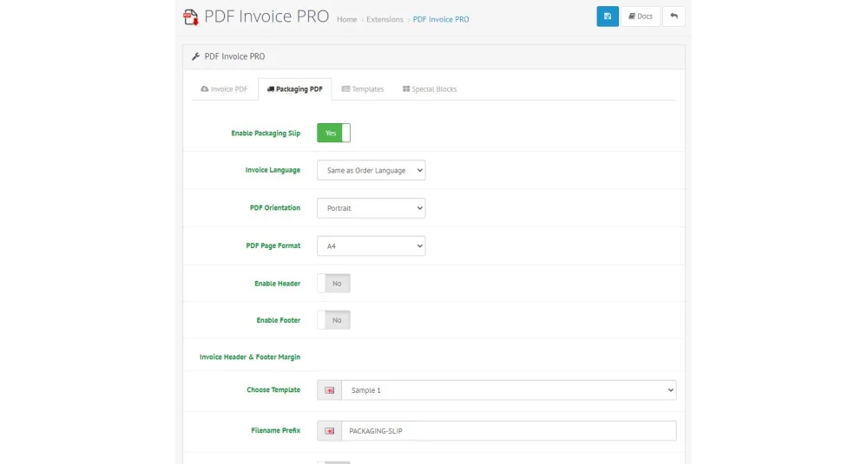This screenshot has width=868, height=464.
Task: Select the Packaging PDF tab
Action: click(x=294, y=89)
